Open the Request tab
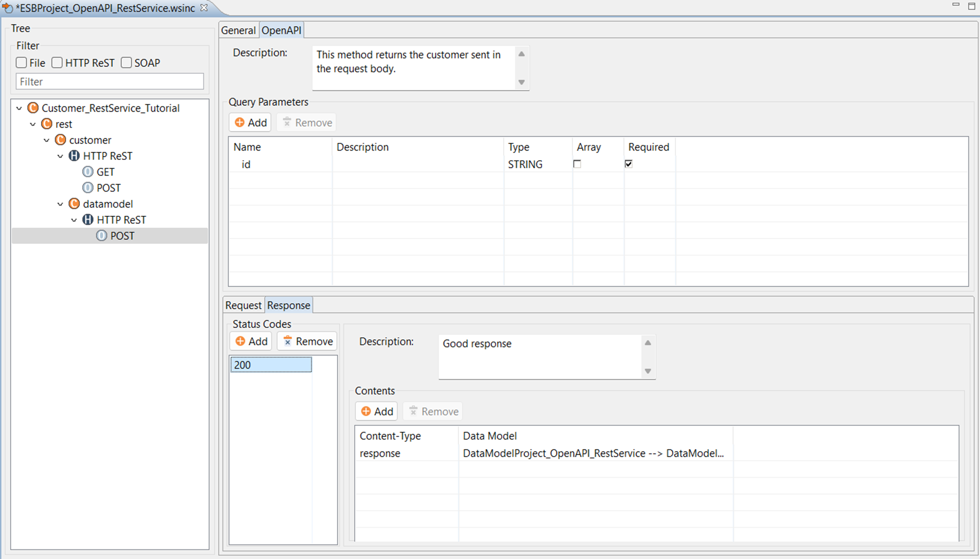 click(243, 305)
